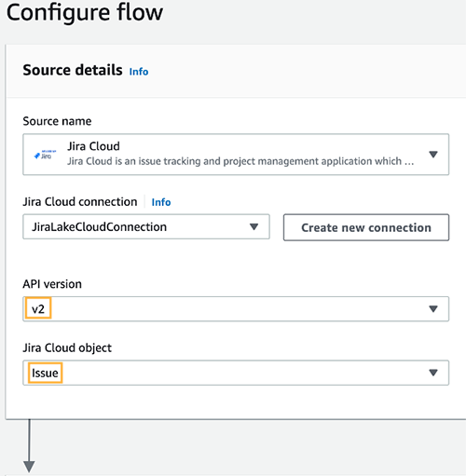Click the arrow on the Jira Cloud object dropdown

pos(433,373)
